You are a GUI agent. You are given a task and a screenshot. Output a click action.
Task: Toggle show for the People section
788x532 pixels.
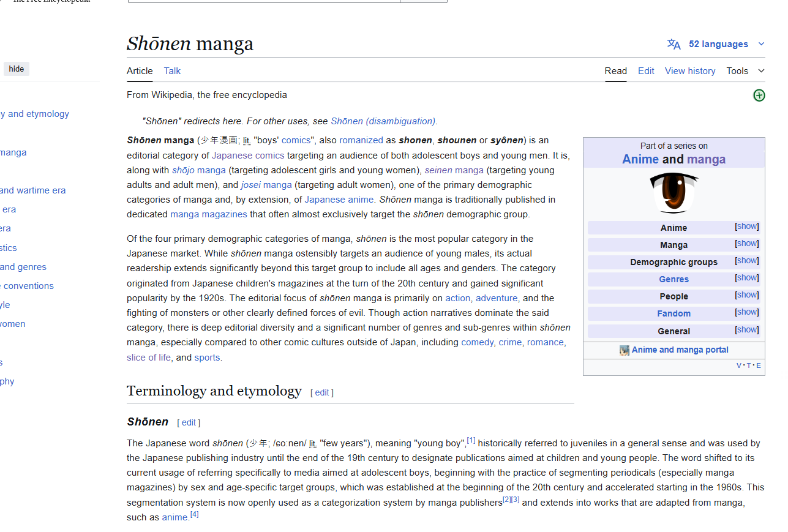(746, 295)
